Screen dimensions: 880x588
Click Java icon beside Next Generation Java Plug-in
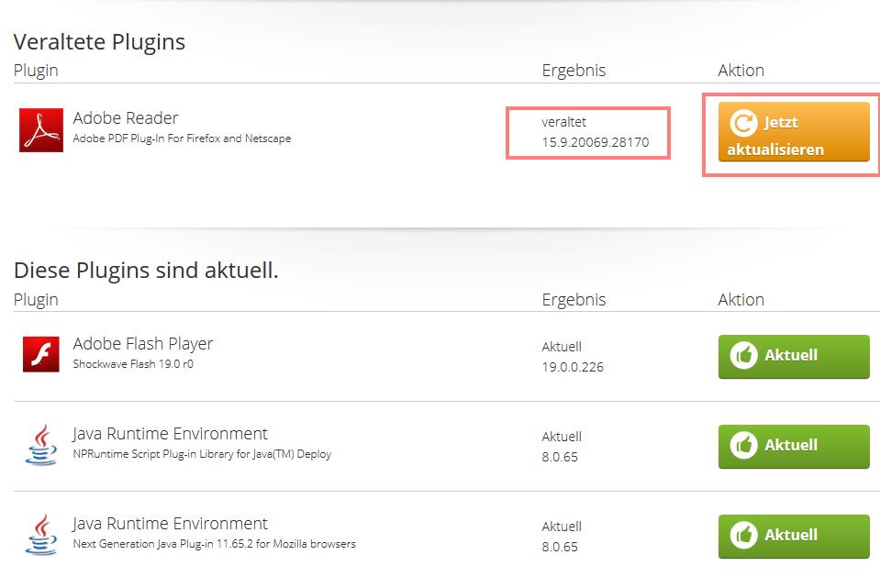tap(41, 534)
